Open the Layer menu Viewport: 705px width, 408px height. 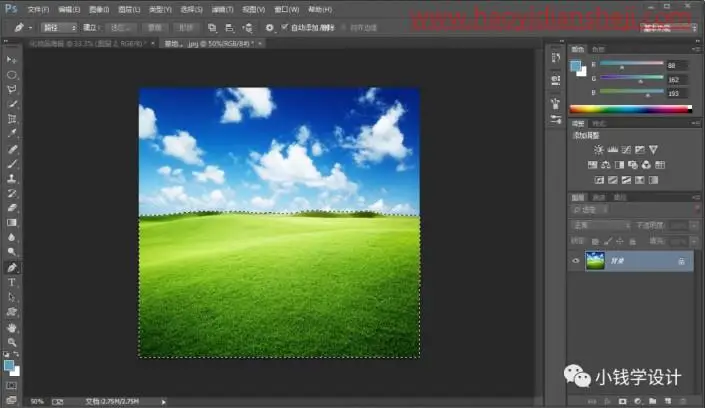point(129,9)
